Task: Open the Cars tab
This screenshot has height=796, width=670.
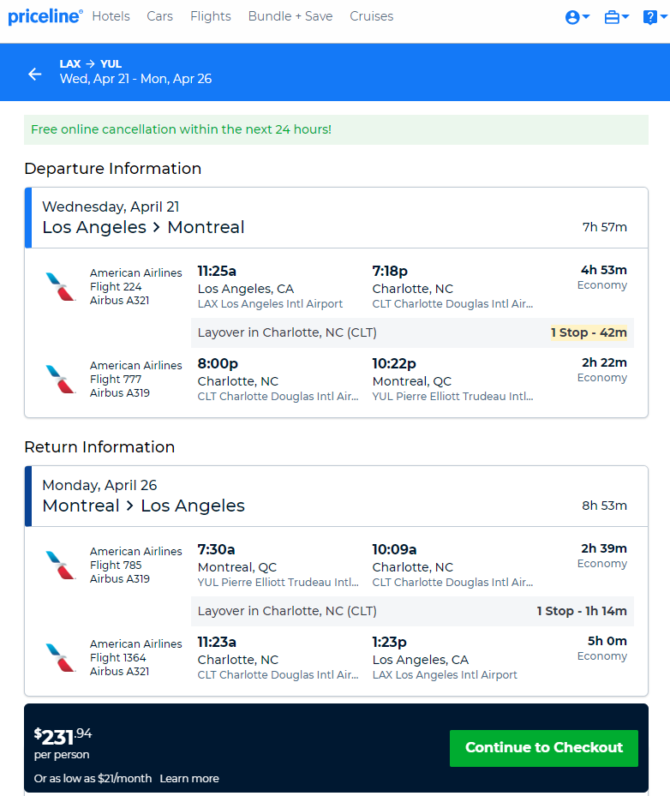Action: coord(159,16)
